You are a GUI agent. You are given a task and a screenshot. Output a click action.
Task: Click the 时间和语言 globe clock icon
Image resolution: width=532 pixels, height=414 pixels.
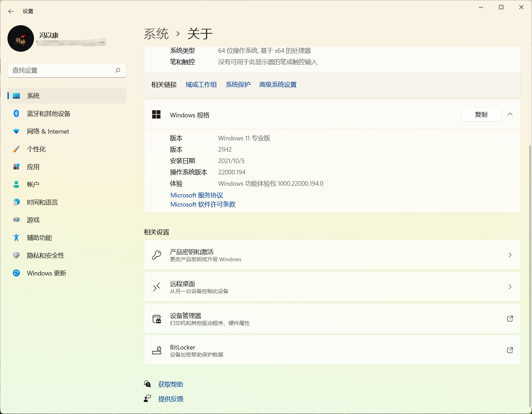[x=16, y=202]
